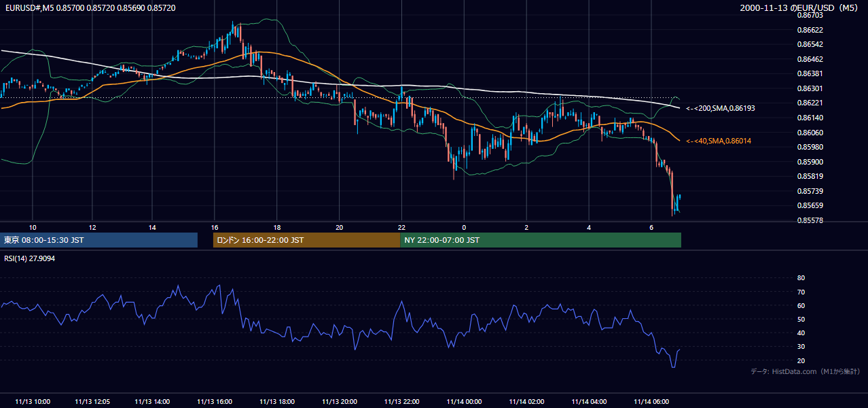
Task: Click the 0.86462 price axis label
Action: click(x=810, y=59)
